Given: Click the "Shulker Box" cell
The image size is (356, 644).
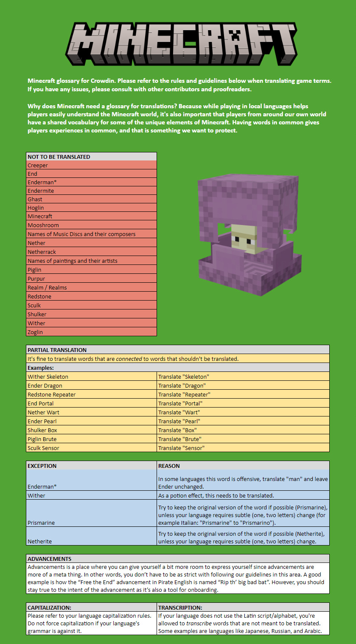Looking at the screenshot, I should click(92, 430).
